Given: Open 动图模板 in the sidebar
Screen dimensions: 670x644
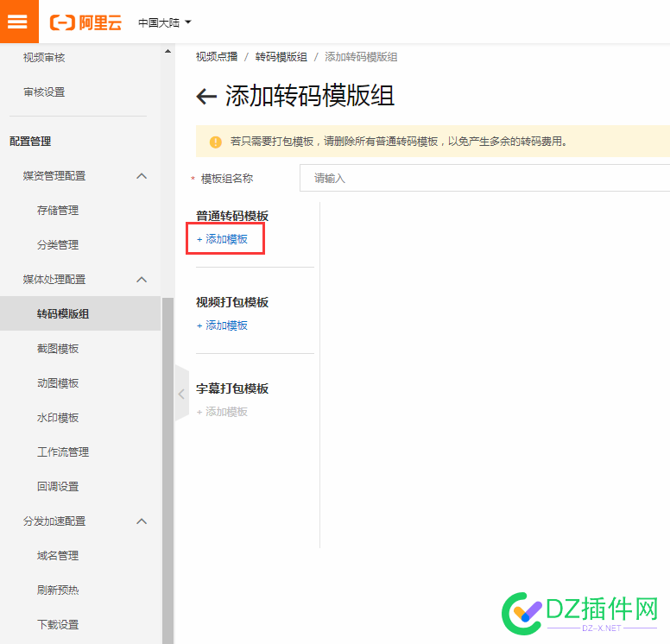Looking at the screenshot, I should (x=58, y=383).
